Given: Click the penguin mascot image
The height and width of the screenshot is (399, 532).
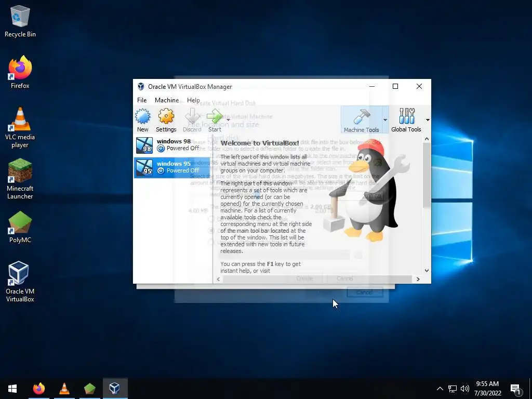Looking at the screenshot, I should pos(366,191).
